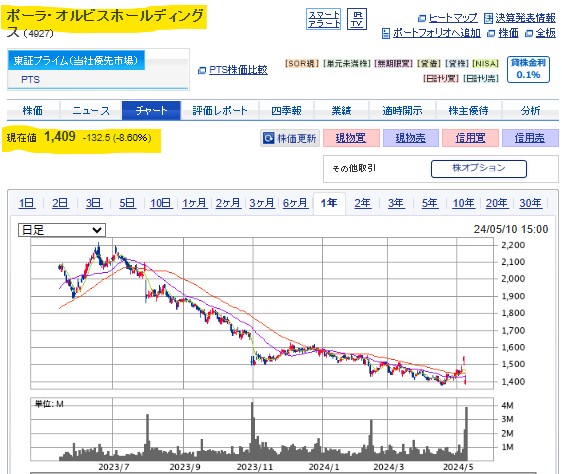This screenshot has height=474, width=562.
Task: Click the [単元未満株] tag
Action: (347, 63)
